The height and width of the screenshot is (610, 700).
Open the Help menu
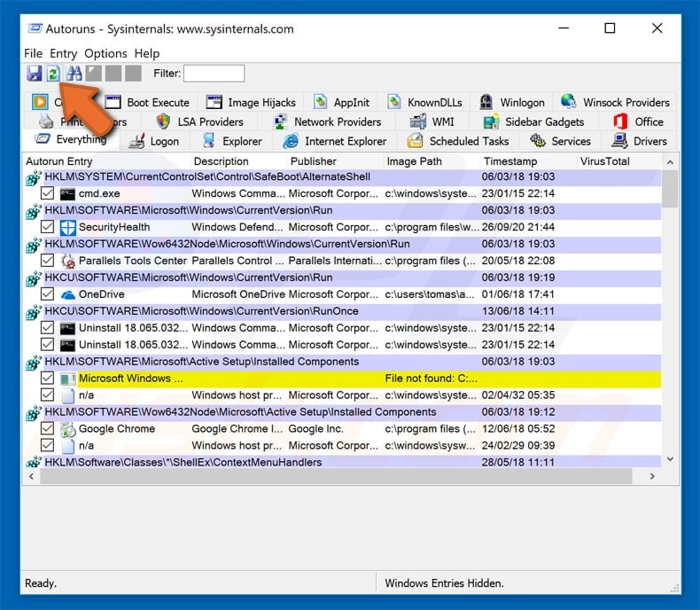[x=147, y=53]
